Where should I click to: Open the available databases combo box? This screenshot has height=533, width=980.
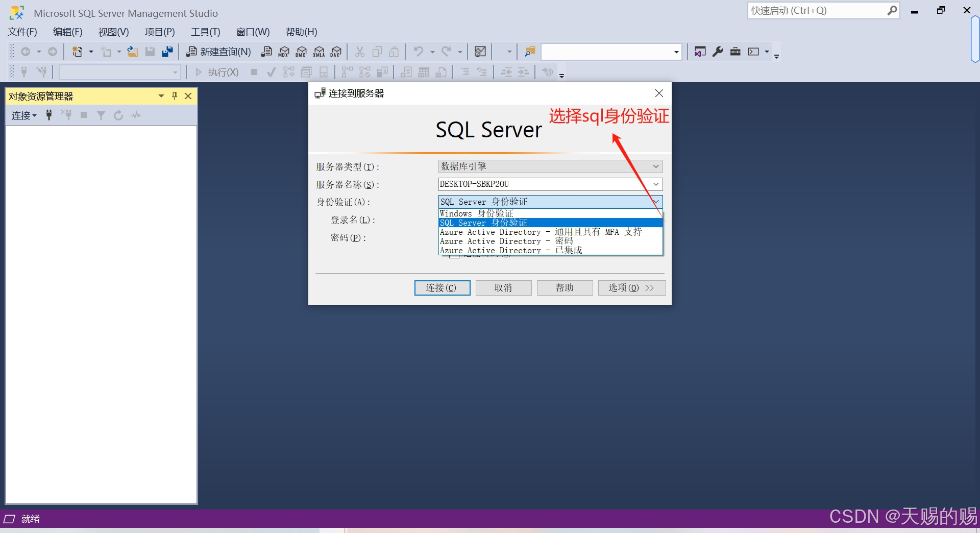pyautogui.click(x=120, y=72)
